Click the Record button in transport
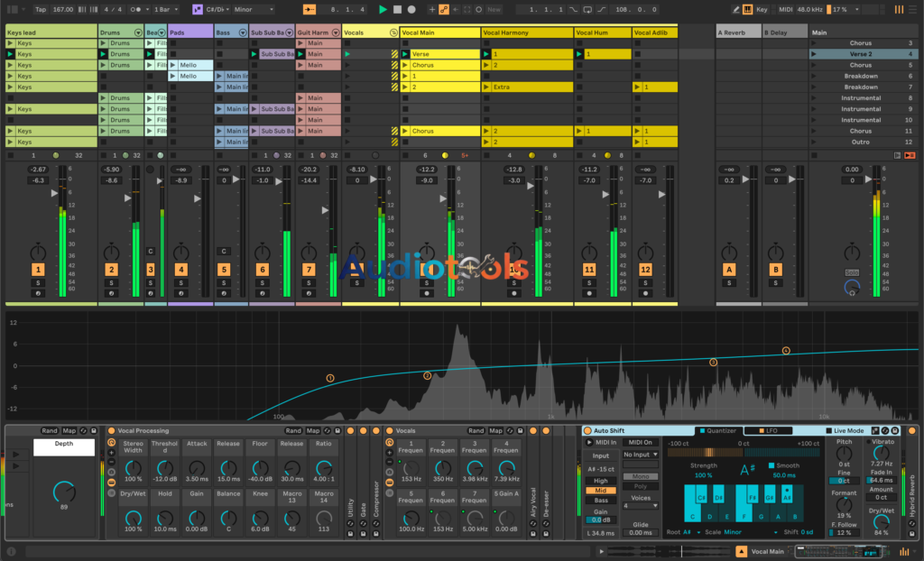This screenshot has width=924, height=561. 411,9
